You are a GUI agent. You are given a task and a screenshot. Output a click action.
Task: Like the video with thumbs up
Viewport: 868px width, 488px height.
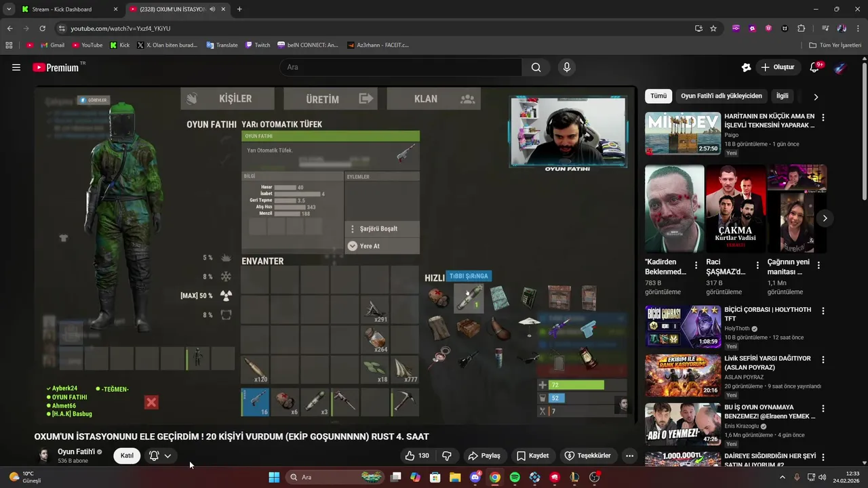(417, 455)
